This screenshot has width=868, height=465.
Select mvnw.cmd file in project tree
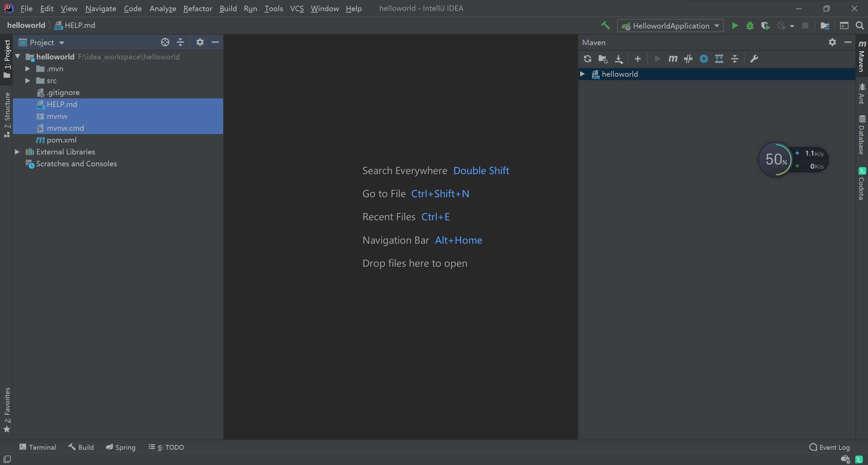(118, 128)
